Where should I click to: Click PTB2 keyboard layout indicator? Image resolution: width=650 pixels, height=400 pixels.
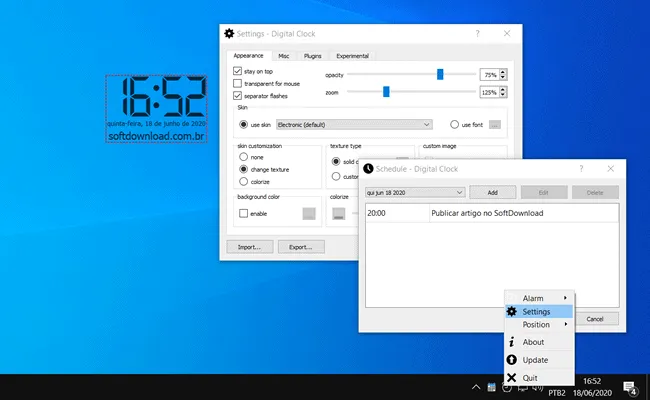pos(557,393)
